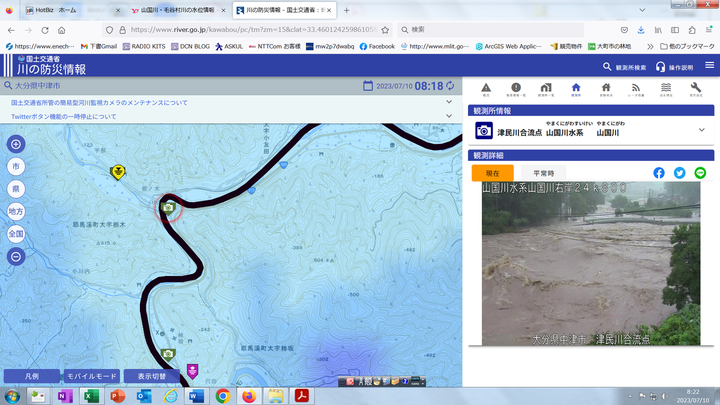Switch camera view to 現在 (current)
This screenshot has width=720, height=405.
492,173
